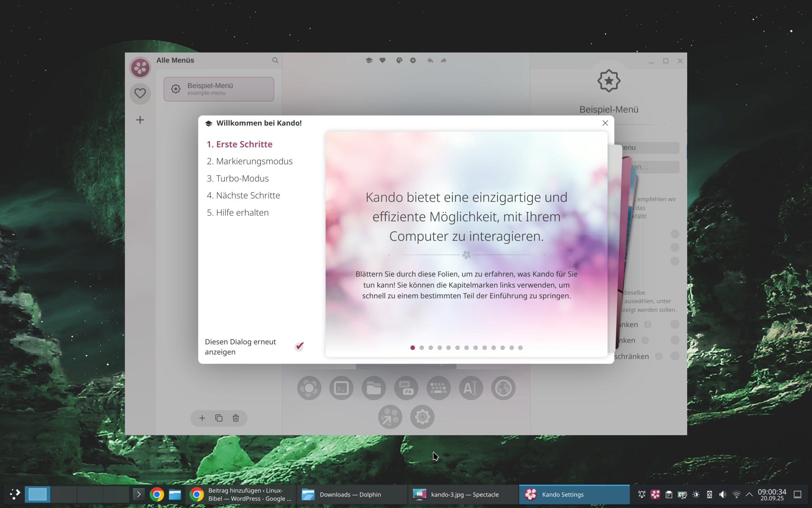
Task: Select the Alt F4 hotkey item icon
Action: click(406, 388)
